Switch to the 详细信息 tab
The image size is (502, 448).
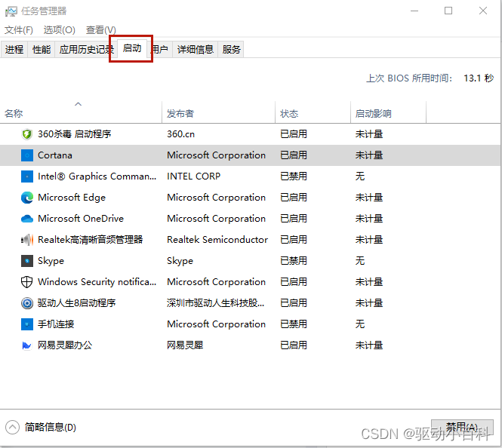click(196, 49)
